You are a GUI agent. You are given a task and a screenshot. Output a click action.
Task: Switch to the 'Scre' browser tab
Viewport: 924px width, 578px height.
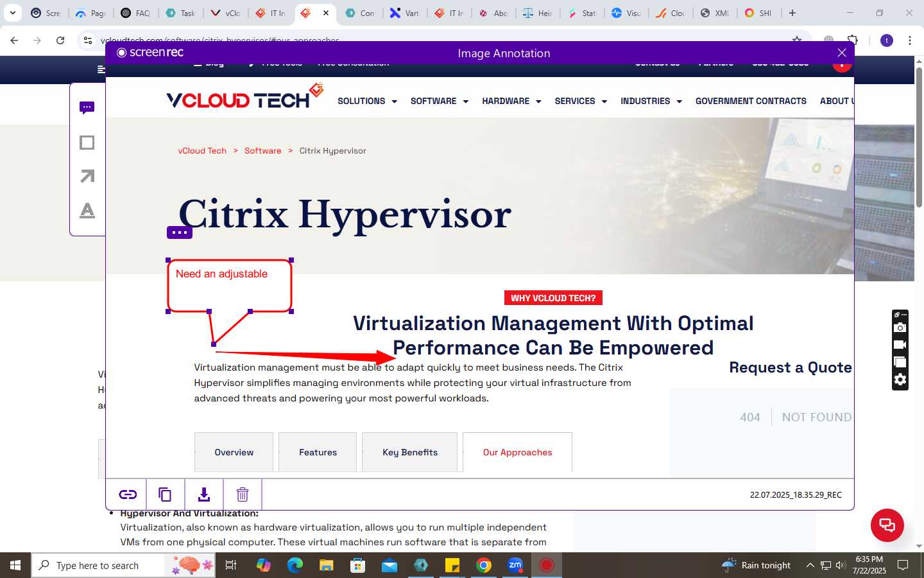46,13
